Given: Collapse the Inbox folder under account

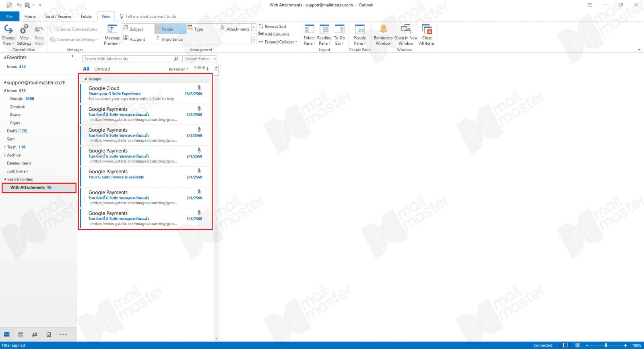Looking at the screenshot, I should [x=5, y=91].
